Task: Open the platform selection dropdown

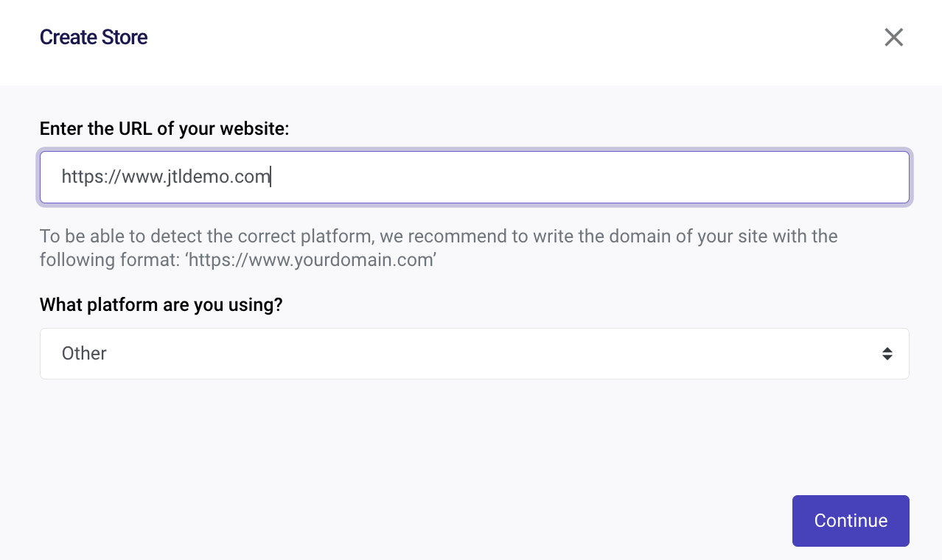Action: pyautogui.click(x=474, y=354)
